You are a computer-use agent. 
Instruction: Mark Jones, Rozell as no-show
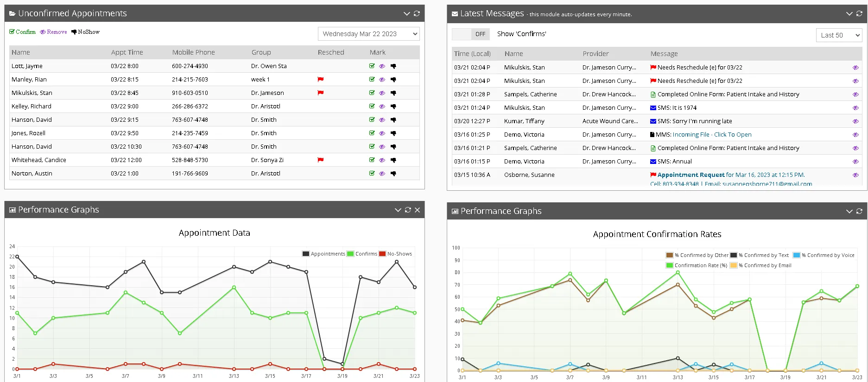point(393,133)
